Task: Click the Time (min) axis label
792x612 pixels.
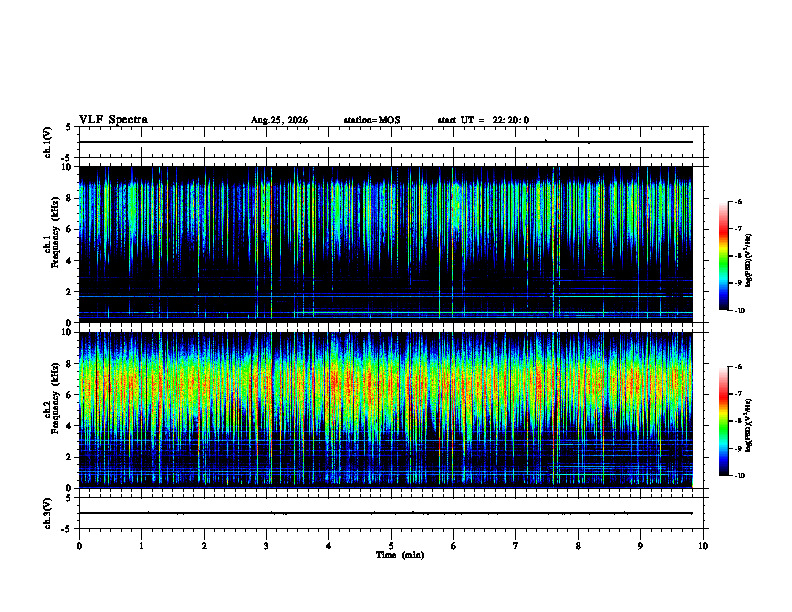Action: pos(400,555)
